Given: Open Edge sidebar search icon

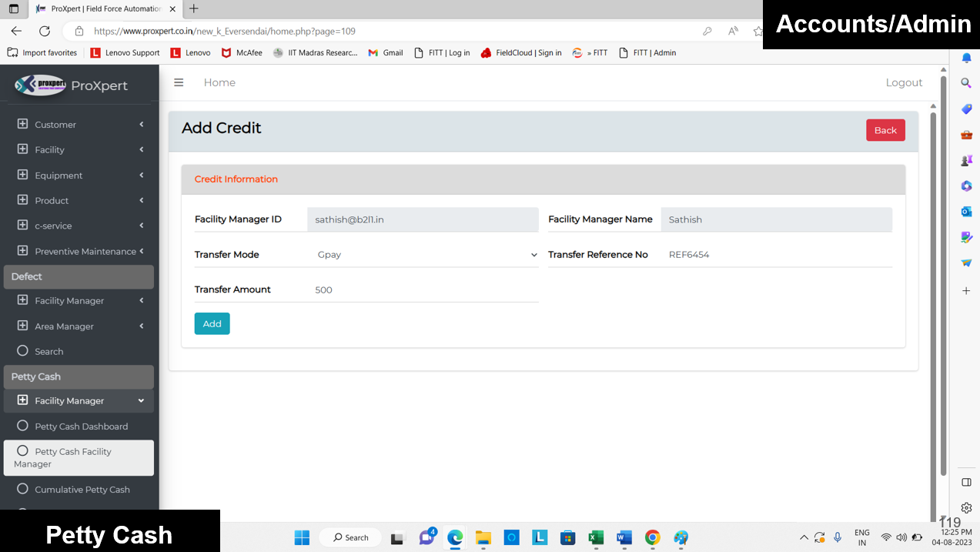Looking at the screenshot, I should point(966,83).
